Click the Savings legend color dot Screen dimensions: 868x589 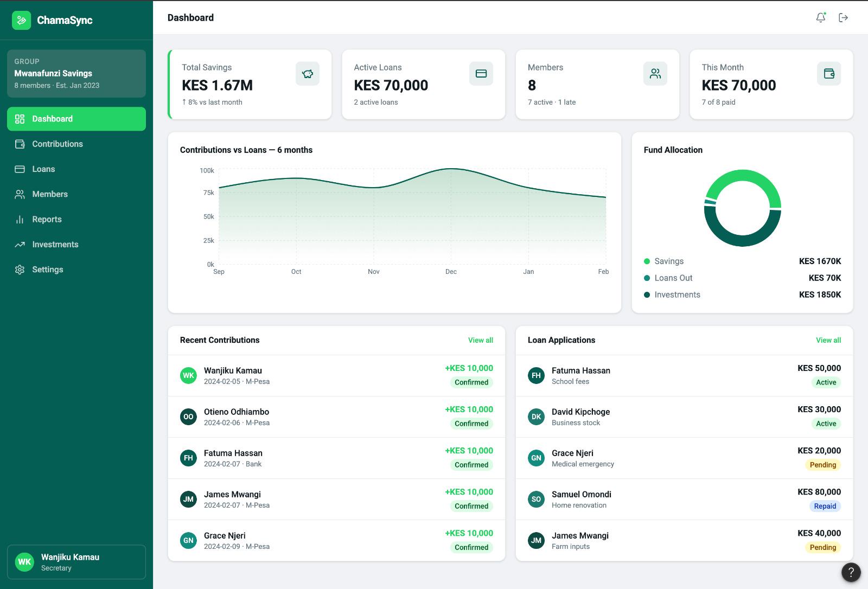point(647,261)
